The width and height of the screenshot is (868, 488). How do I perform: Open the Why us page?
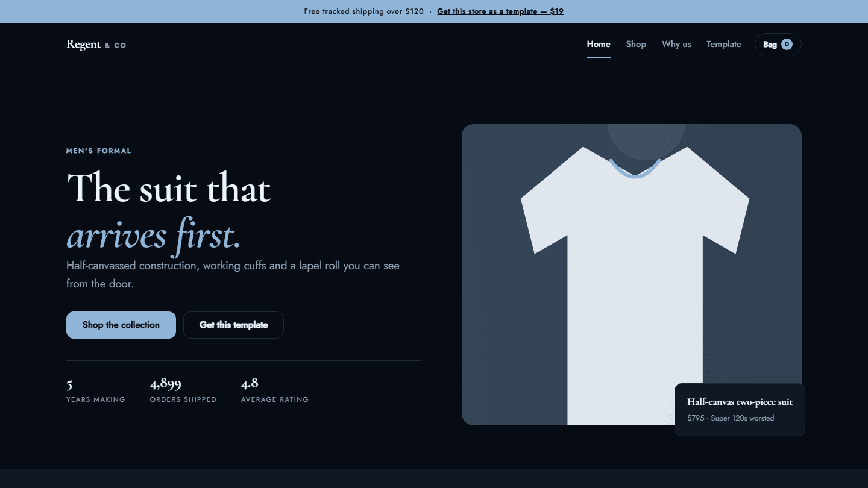click(676, 45)
